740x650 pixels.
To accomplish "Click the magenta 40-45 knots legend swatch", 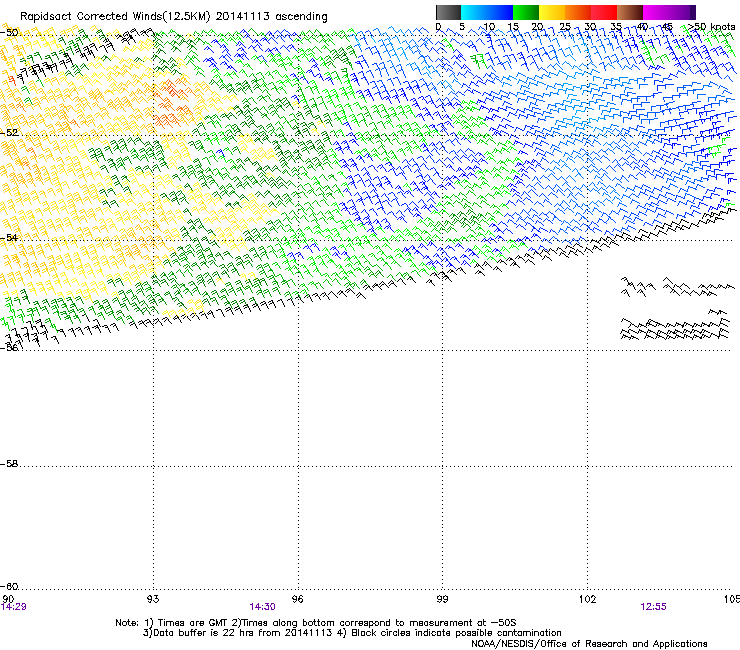I will coord(656,12).
